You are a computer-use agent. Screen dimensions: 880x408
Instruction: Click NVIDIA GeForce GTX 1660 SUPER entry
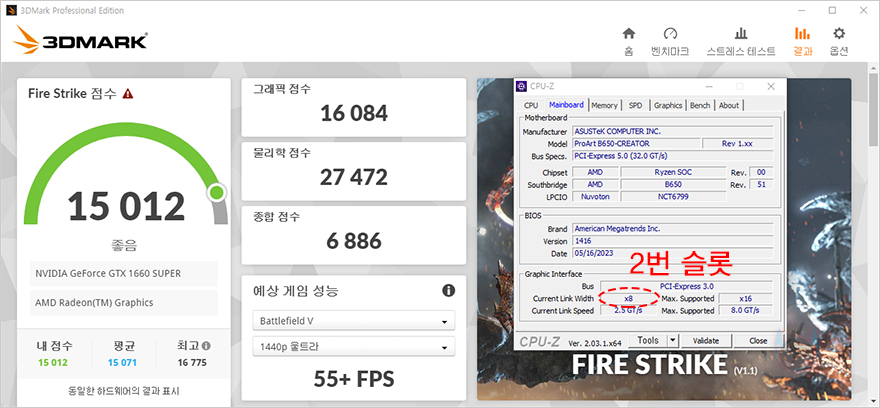(123, 273)
